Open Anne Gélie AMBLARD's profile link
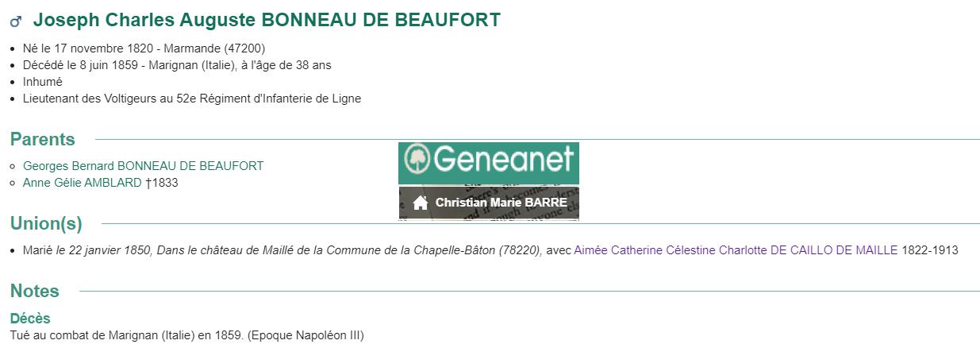 coord(83,183)
